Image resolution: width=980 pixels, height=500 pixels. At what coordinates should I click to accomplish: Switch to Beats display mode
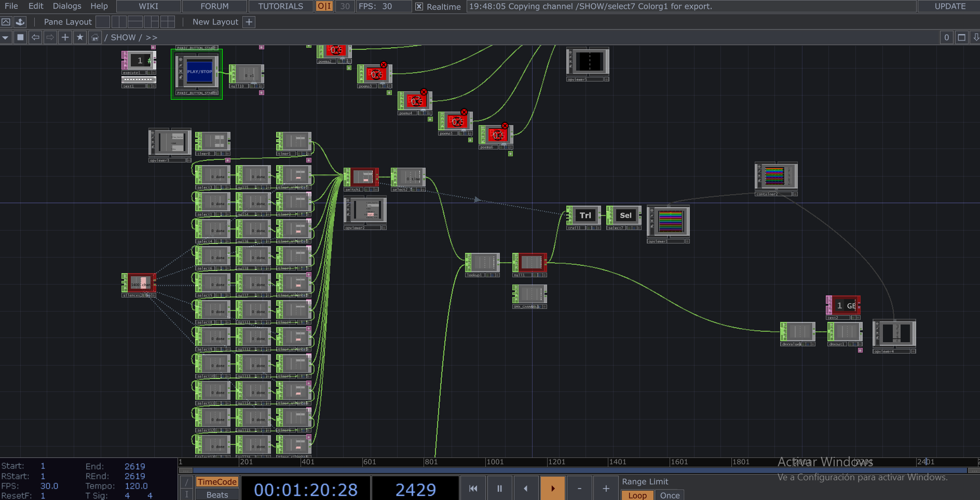click(x=217, y=495)
